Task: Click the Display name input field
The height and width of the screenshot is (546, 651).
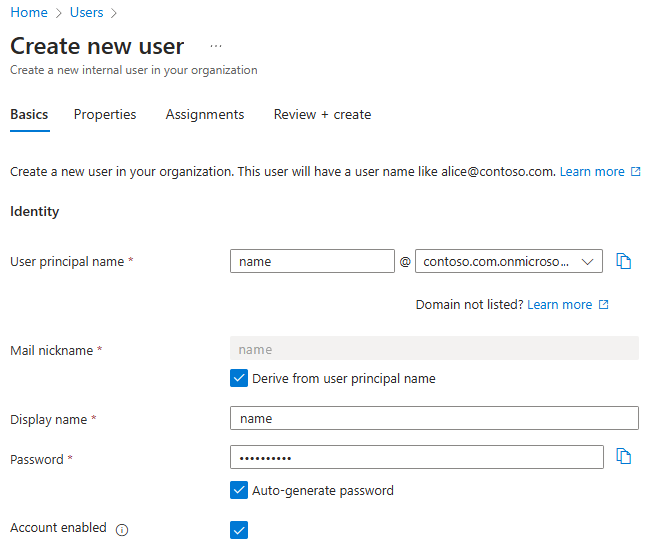Action: 434,418
